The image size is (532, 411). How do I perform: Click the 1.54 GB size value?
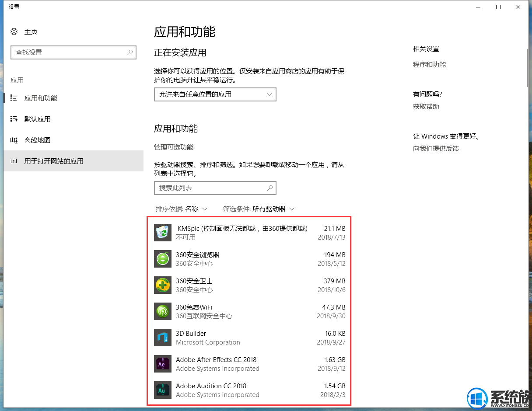[x=335, y=386]
